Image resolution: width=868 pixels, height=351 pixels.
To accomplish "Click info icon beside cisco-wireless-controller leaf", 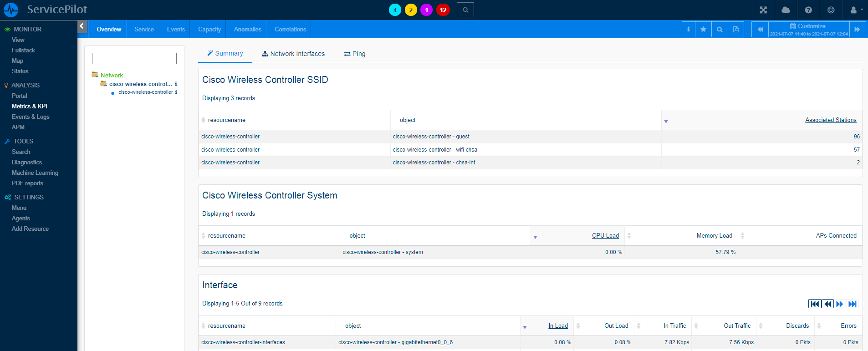I will [x=176, y=92].
